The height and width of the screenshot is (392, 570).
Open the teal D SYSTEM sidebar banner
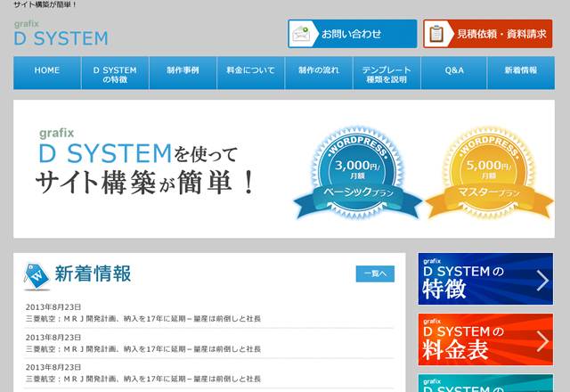[x=485, y=383]
